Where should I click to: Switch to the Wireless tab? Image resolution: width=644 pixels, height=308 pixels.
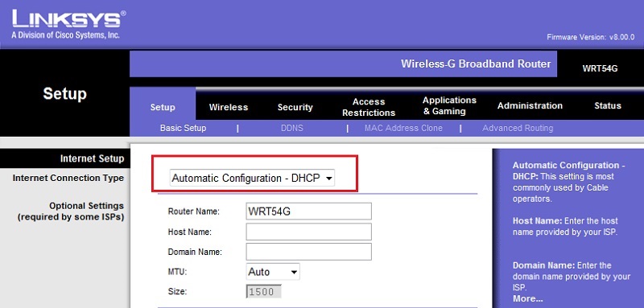tap(229, 107)
